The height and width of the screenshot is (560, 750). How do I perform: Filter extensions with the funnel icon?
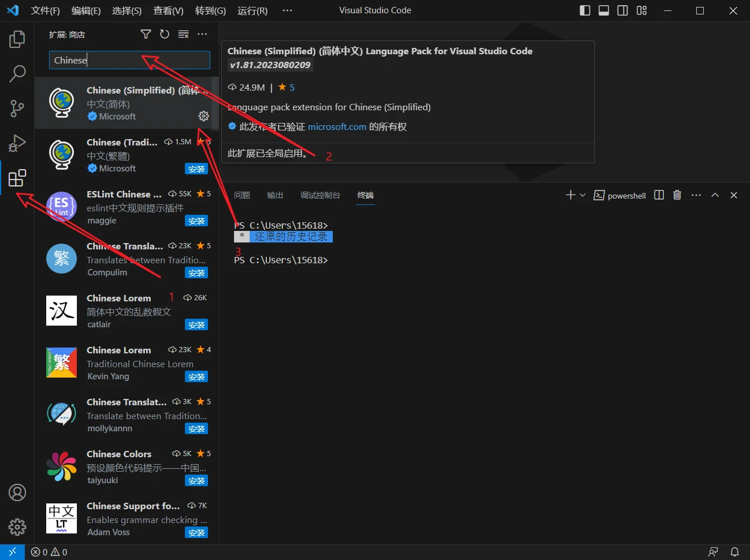146,35
